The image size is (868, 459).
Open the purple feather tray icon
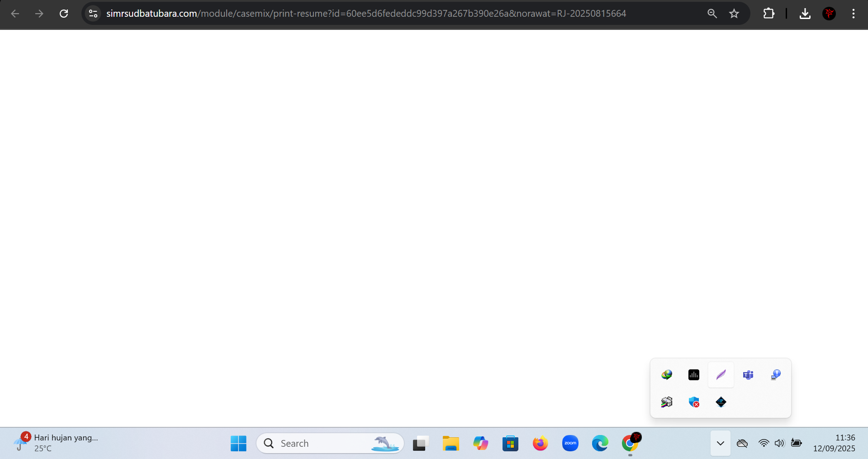tap(721, 375)
